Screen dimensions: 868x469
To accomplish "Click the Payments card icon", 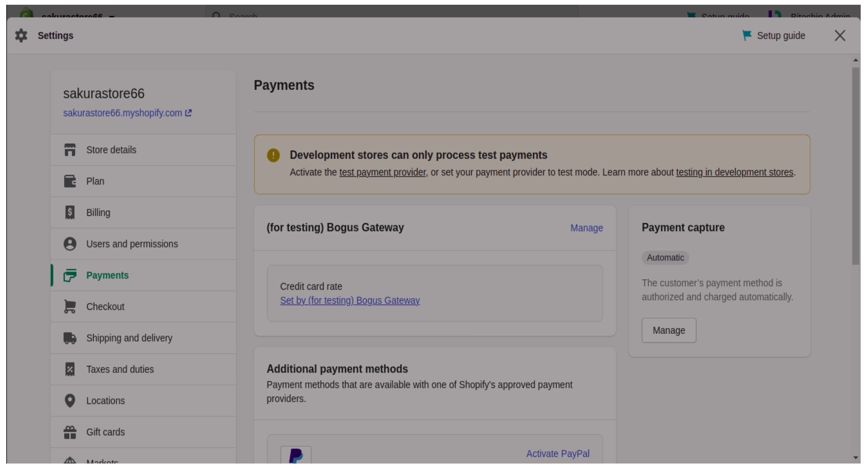I will tap(70, 275).
